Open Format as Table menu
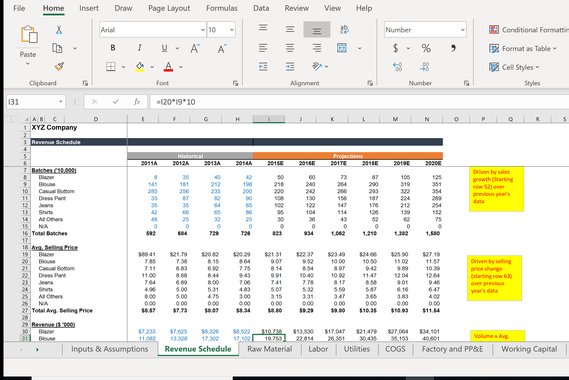Image resolution: width=569 pixels, height=380 pixels. [x=523, y=48]
